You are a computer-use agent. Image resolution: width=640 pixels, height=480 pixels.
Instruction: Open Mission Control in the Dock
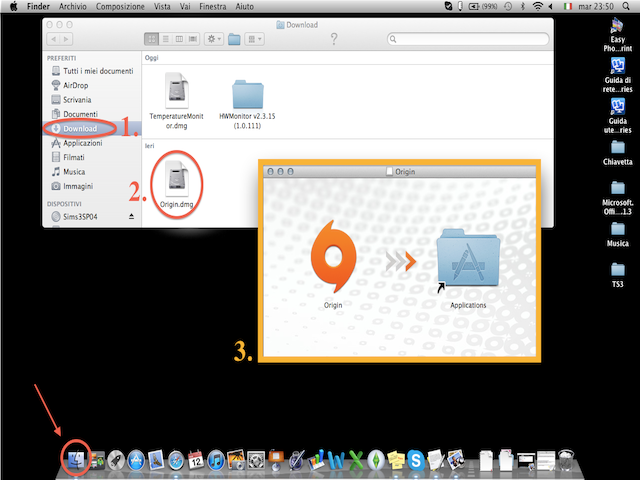(x=97, y=461)
